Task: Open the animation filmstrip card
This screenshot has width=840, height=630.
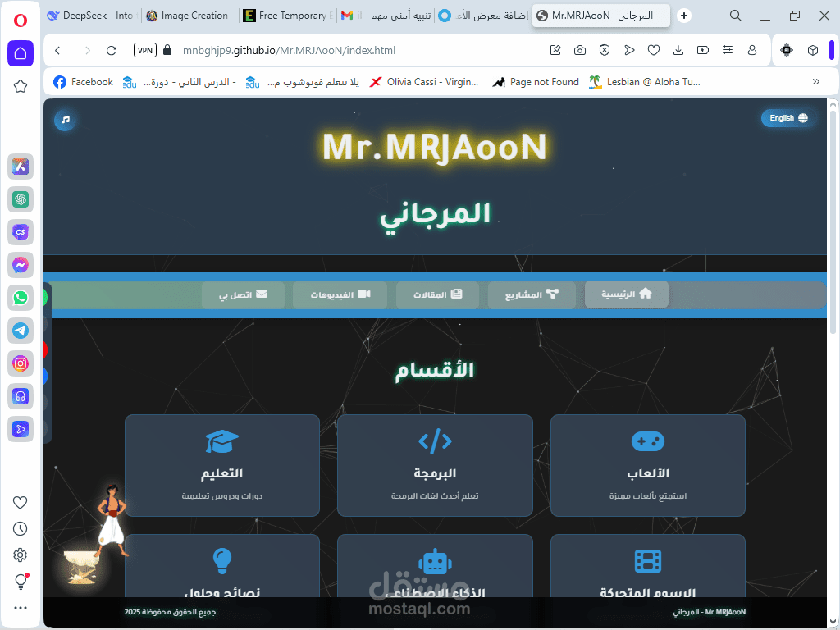Action: (x=648, y=567)
